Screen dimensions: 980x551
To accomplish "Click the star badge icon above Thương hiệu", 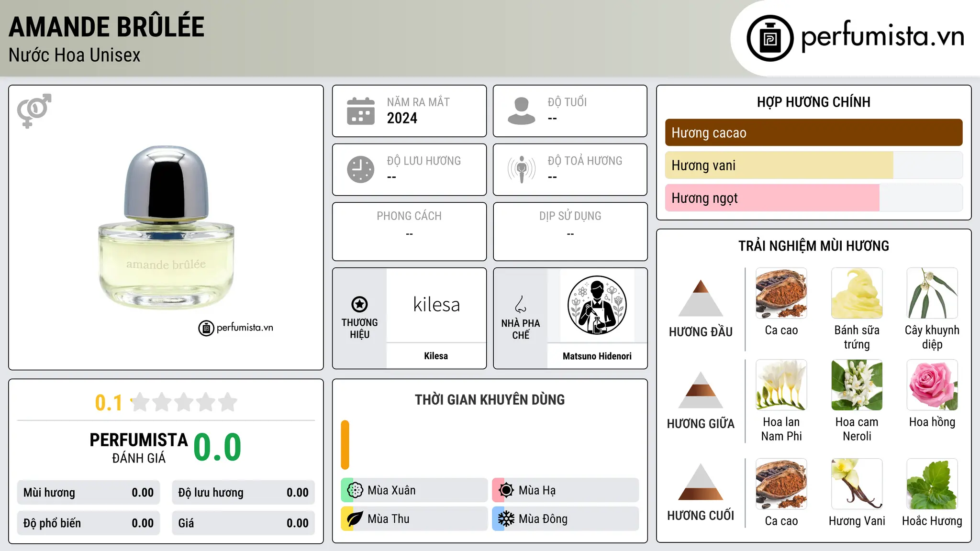I will [x=359, y=304].
